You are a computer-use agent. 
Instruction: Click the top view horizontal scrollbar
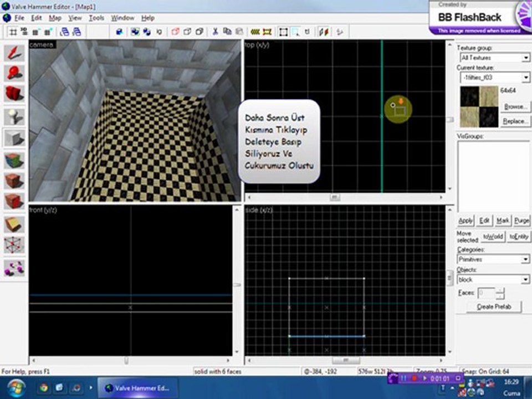coord(335,197)
